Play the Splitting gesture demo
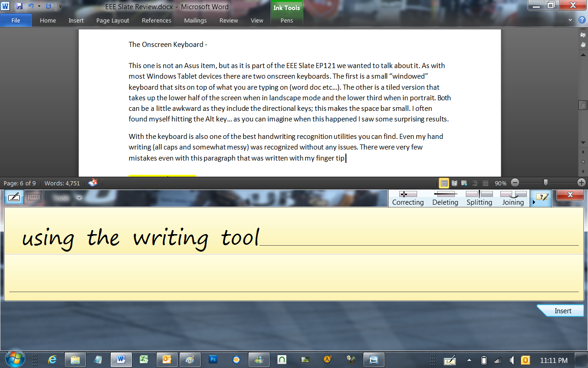Viewport: 588px width, 368px height. [479, 198]
